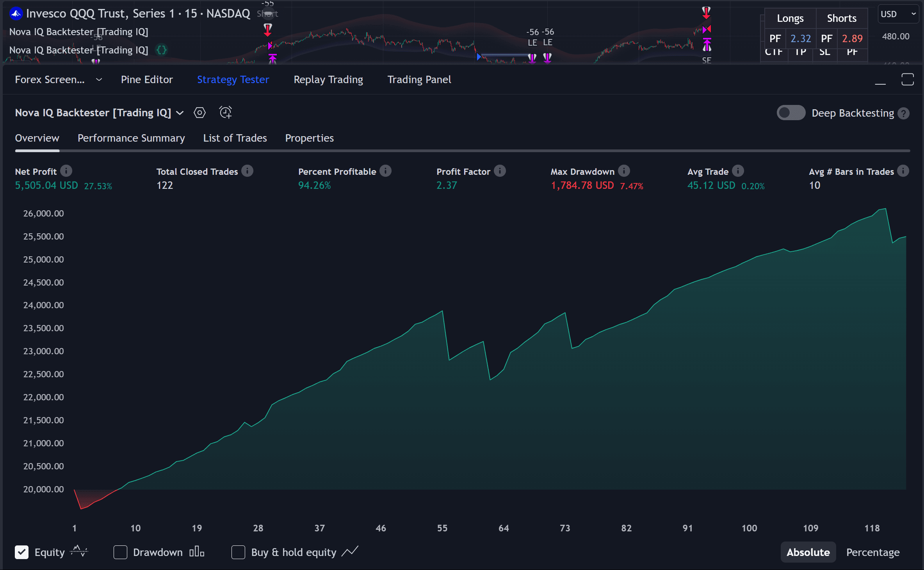
Task: Click Avg Trade info icon
Action: click(738, 171)
